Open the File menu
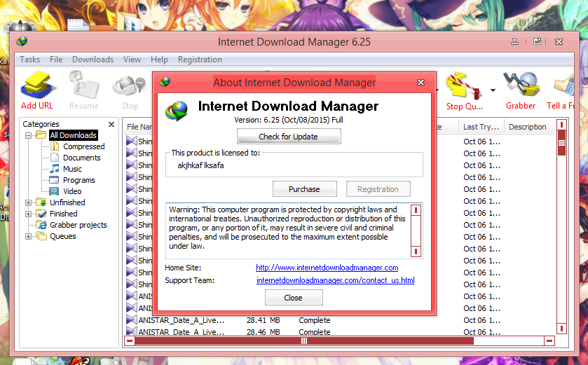Screen dimensions: 588x365 tap(56, 60)
